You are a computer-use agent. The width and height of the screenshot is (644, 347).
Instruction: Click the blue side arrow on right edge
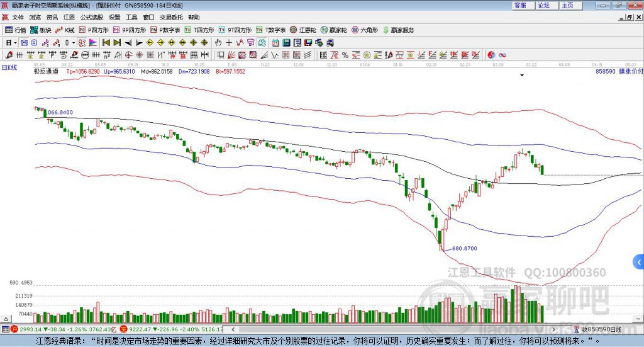click(x=639, y=261)
